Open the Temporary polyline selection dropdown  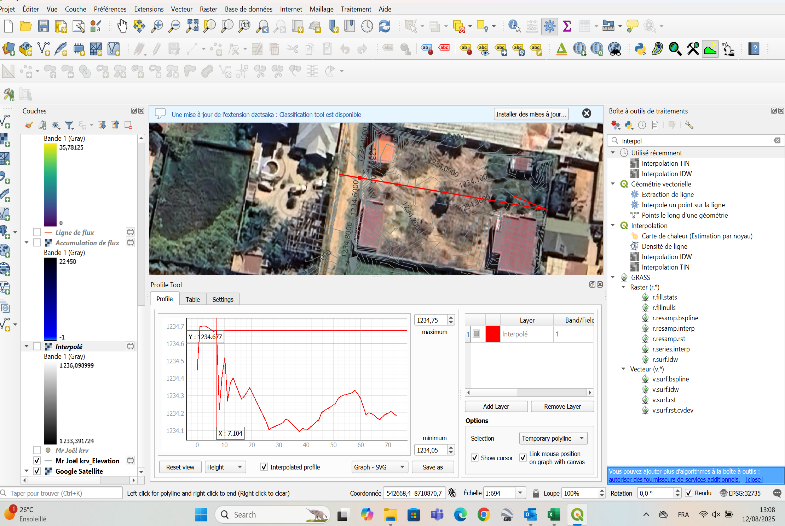[x=553, y=438]
